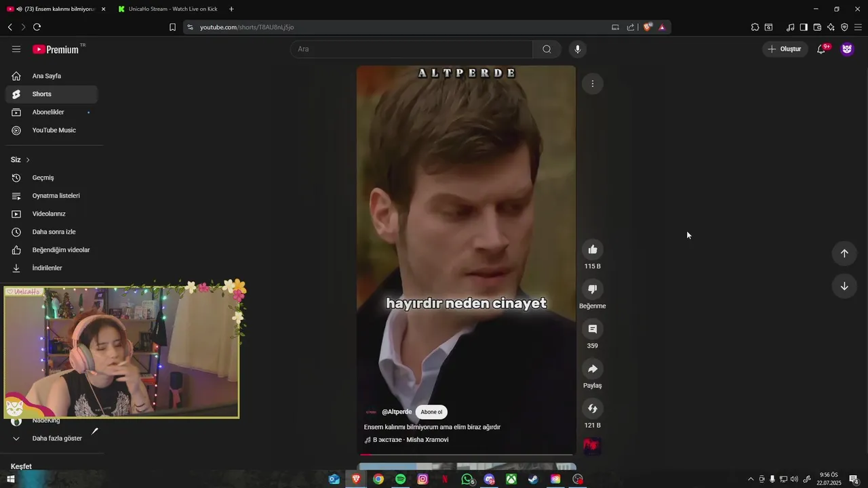Go to YouTube Premium home logo
The height and width of the screenshot is (488, 868).
tap(56, 49)
